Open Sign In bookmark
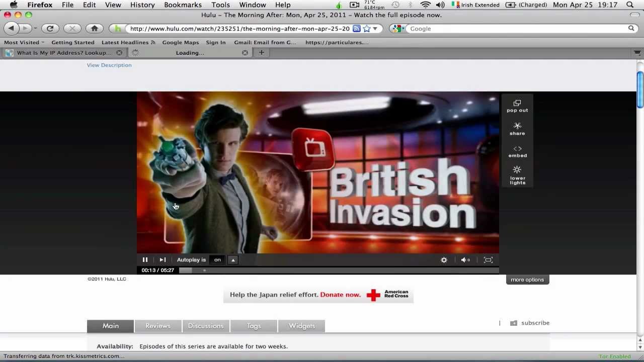The width and height of the screenshot is (644, 362). point(216,42)
